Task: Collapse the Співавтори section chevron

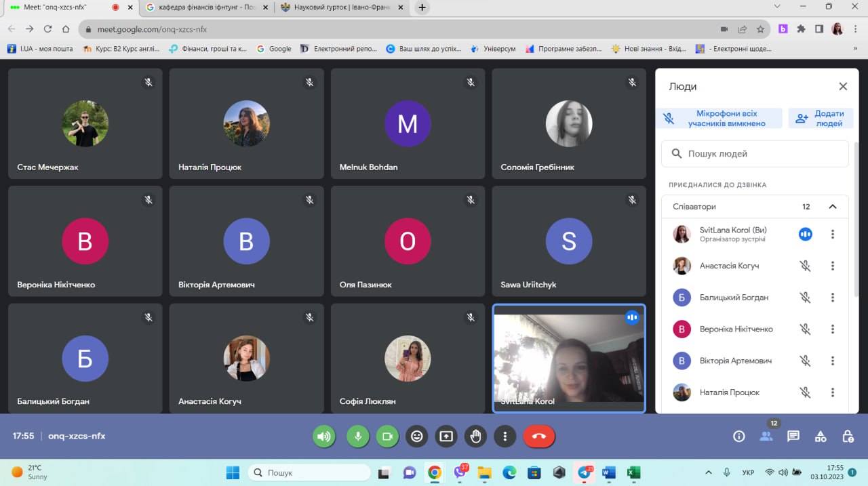Action: click(x=833, y=207)
